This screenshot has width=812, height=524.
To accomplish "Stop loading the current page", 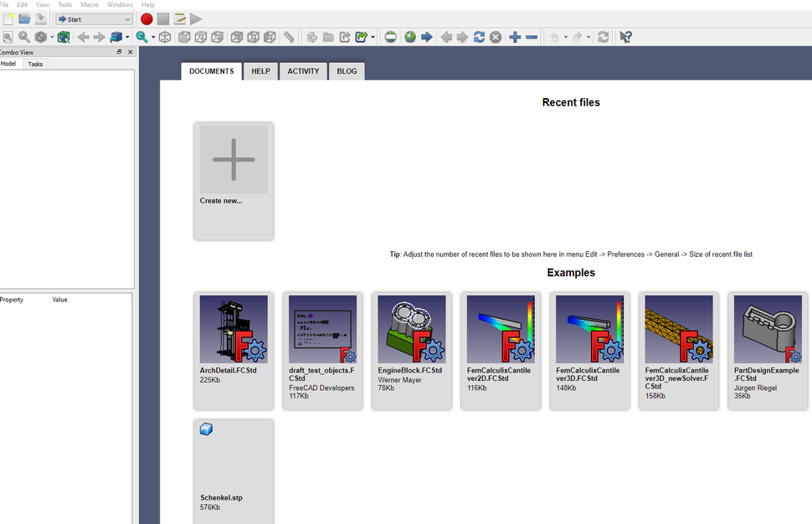I will point(494,37).
